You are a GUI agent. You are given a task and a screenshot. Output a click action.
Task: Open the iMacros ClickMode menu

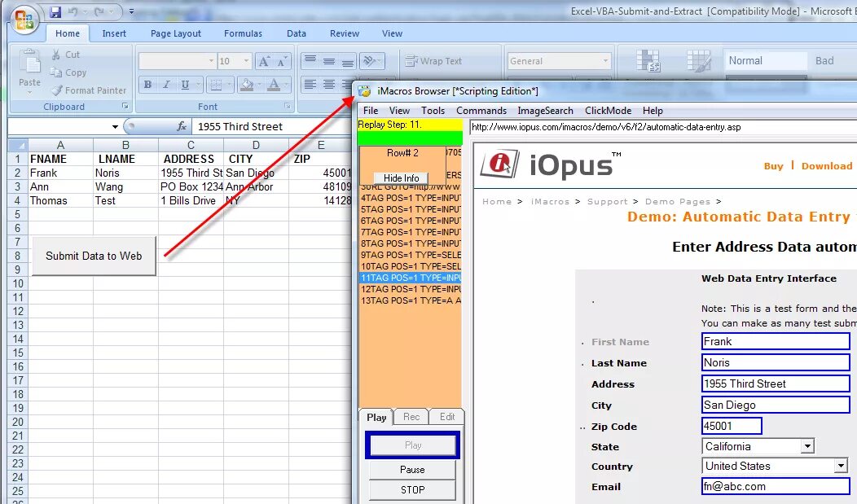click(608, 111)
